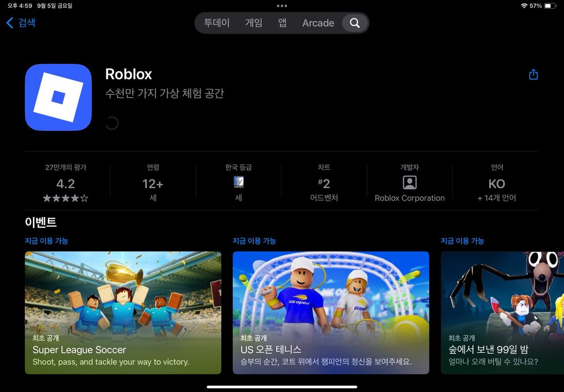564x392 pixels.
Task: Open the Arcade tab
Action: click(318, 23)
